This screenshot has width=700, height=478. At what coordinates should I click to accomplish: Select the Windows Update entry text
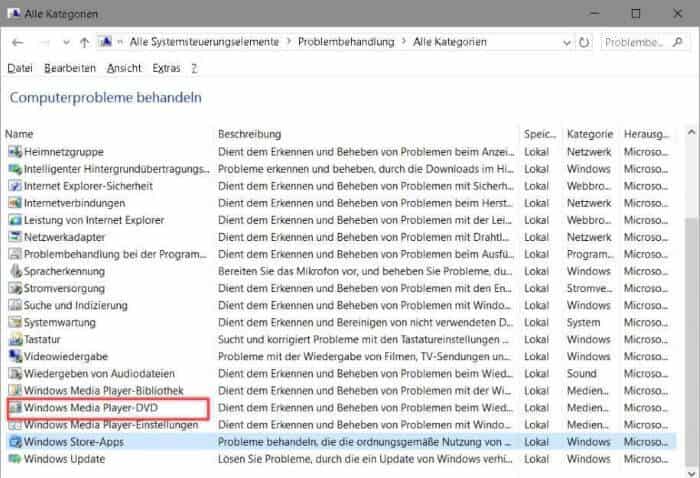coord(64,459)
